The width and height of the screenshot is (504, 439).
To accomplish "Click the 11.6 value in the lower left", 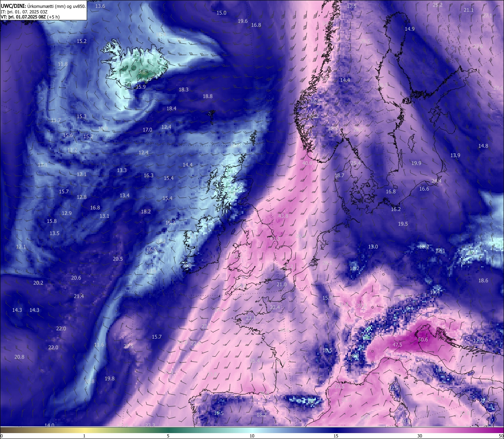I will [99, 345].
